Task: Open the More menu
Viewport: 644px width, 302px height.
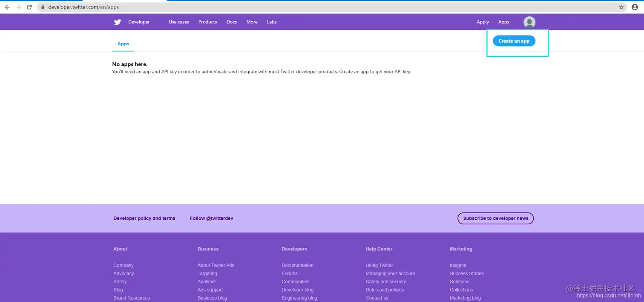Action: [252, 22]
